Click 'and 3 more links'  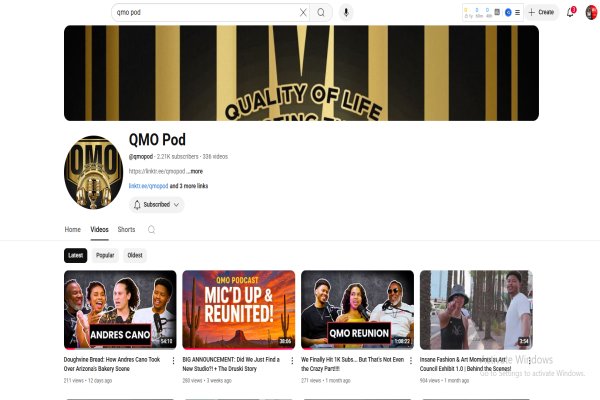(x=189, y=186)
